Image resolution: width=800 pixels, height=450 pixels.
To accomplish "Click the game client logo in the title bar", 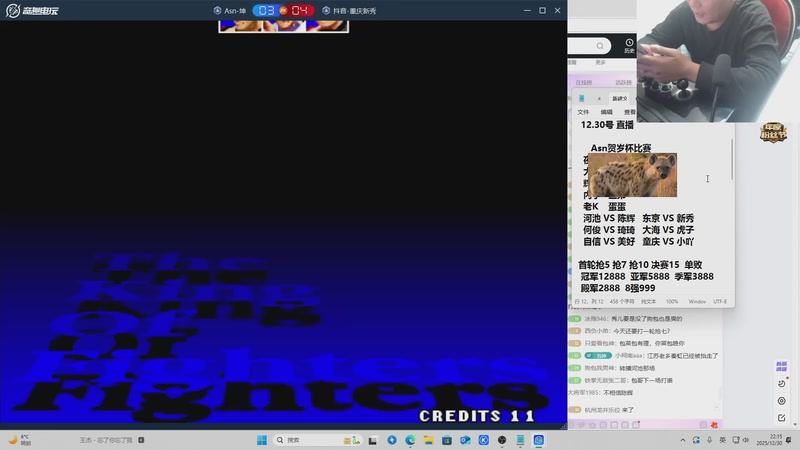I will pyautogui.click(x=32, y=10).
